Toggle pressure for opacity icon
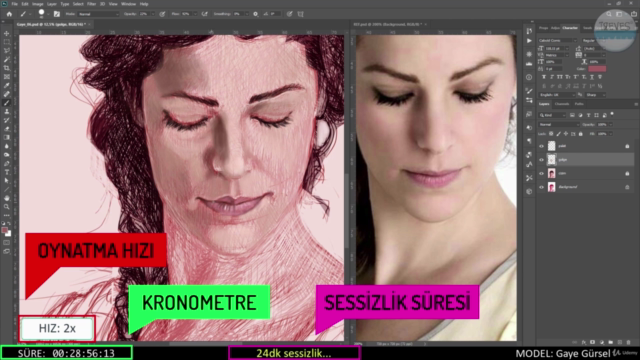This screenshot has height=360, width=640. [162, 14]
